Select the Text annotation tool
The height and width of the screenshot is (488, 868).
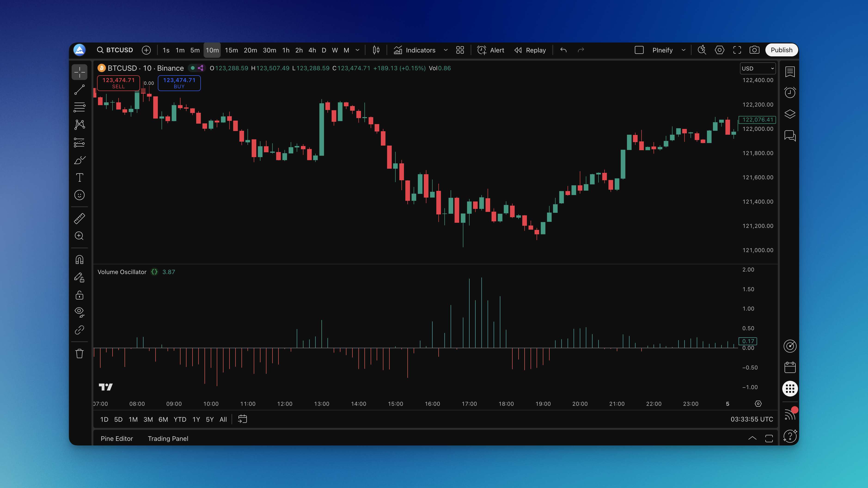click(x=79, y=178)
